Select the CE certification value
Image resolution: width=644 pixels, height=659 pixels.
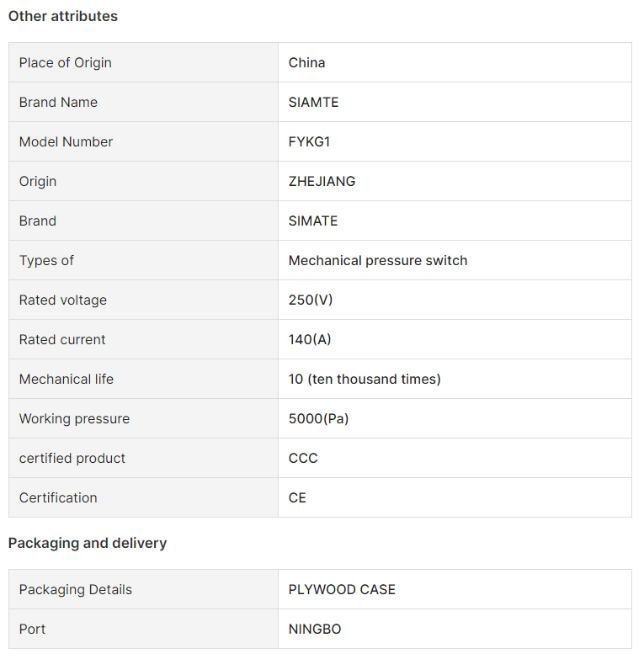(x=297, y=497)
